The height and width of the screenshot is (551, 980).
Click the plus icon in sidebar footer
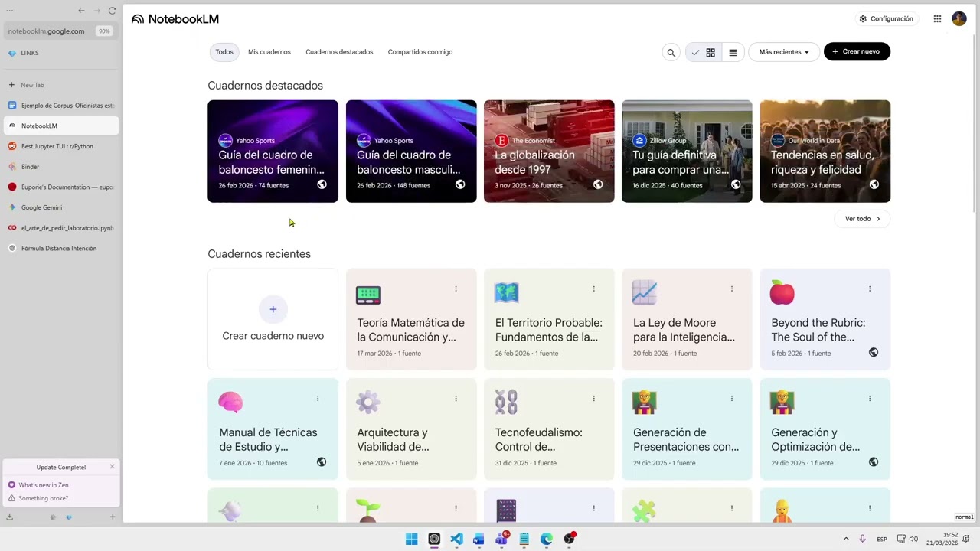pyautogui.click(x=112, y=517)
